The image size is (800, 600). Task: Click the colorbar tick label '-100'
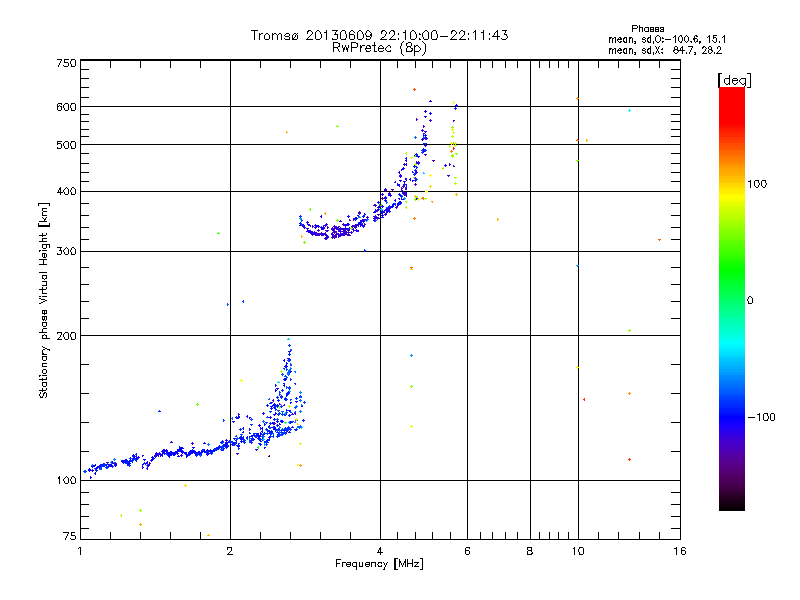click(x=761, y=417)
